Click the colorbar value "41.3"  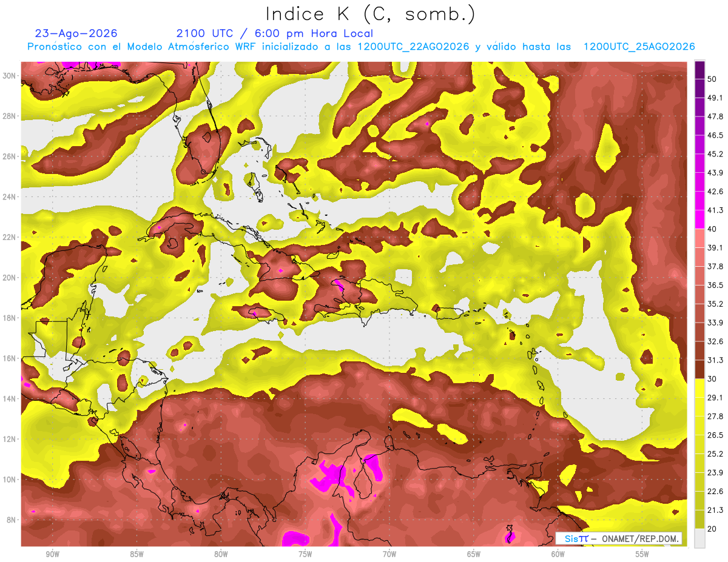click(x=715, y=210)
